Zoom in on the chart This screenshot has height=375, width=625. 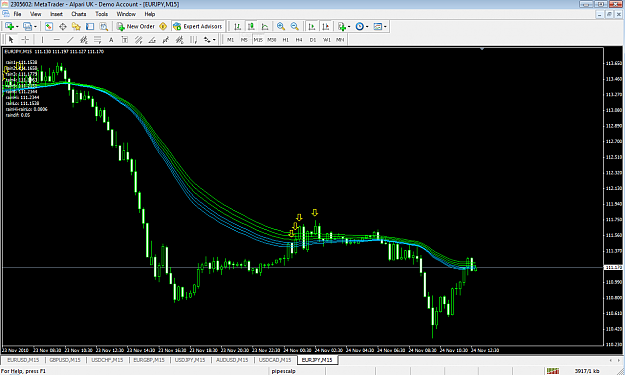click(281, 26)
